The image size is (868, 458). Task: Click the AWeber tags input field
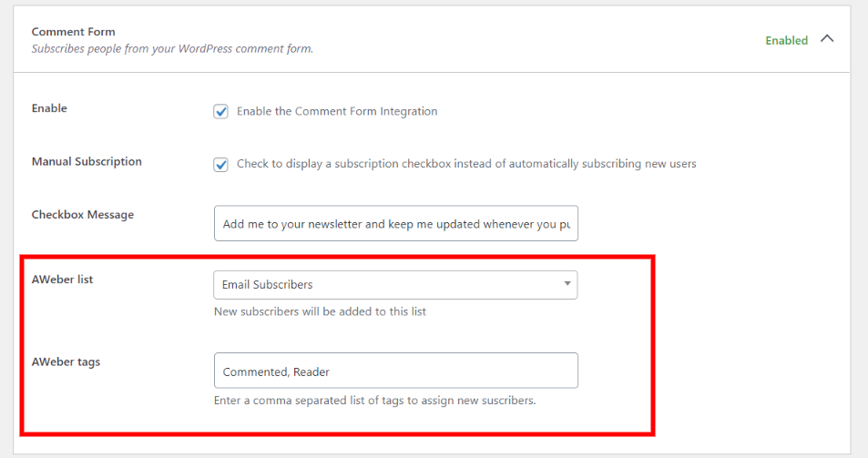coord(396,371)
